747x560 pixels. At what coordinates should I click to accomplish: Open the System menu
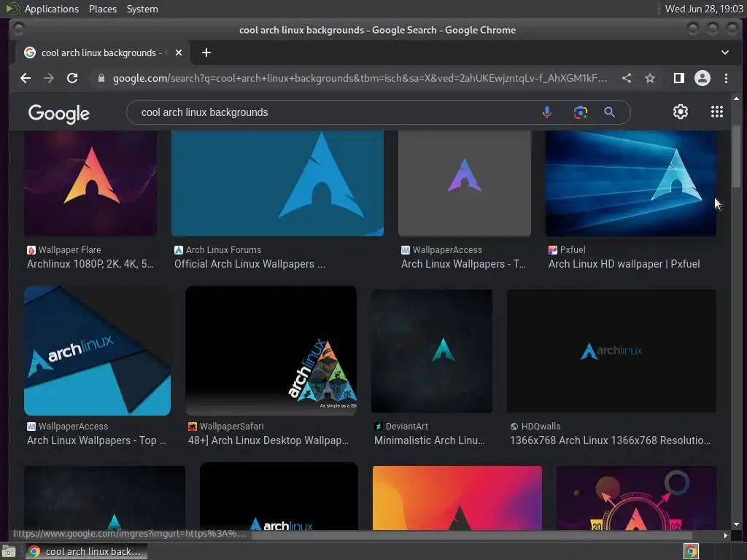142,9
